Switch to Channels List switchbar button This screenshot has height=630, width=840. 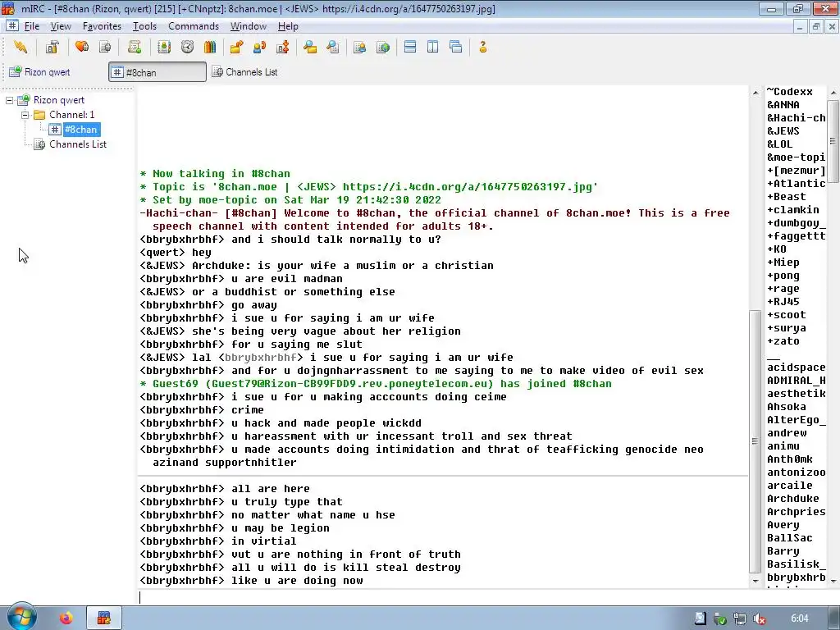click(x=245, y=72)
